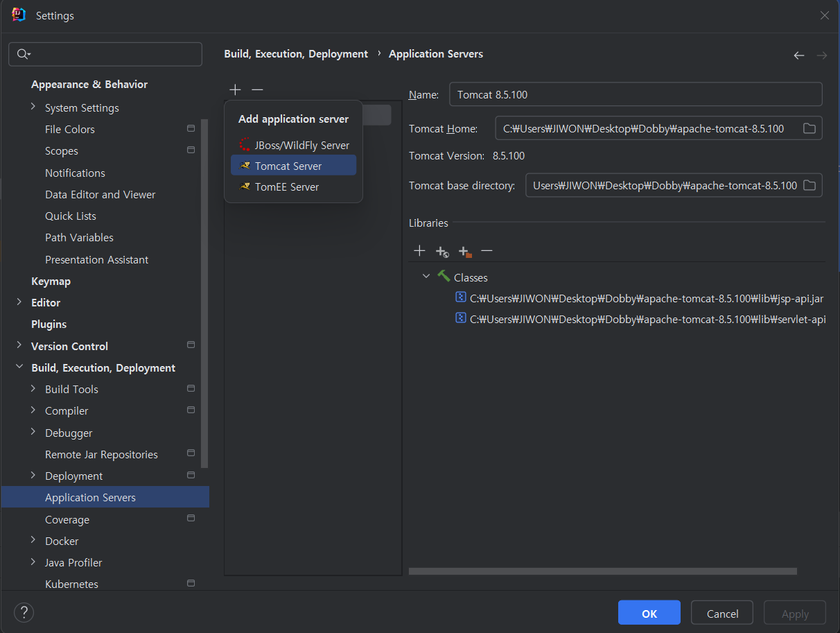Expand the Java Profiler node
This screenshot has width=840, height=633.
tap(33, 562)
